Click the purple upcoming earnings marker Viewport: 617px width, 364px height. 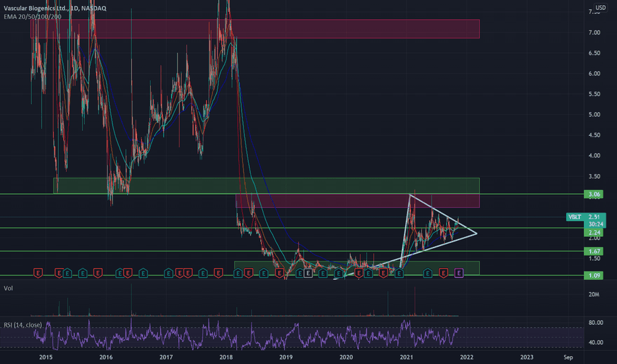click(459, 272)
